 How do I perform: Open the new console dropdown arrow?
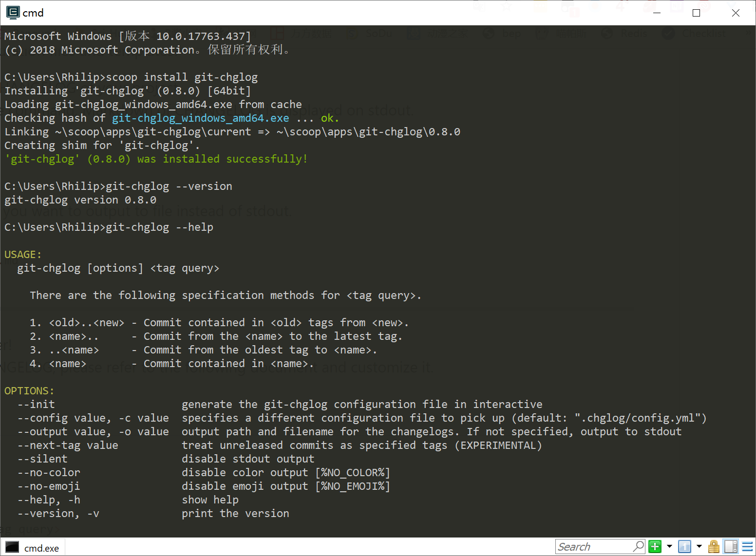click(669, 547)
